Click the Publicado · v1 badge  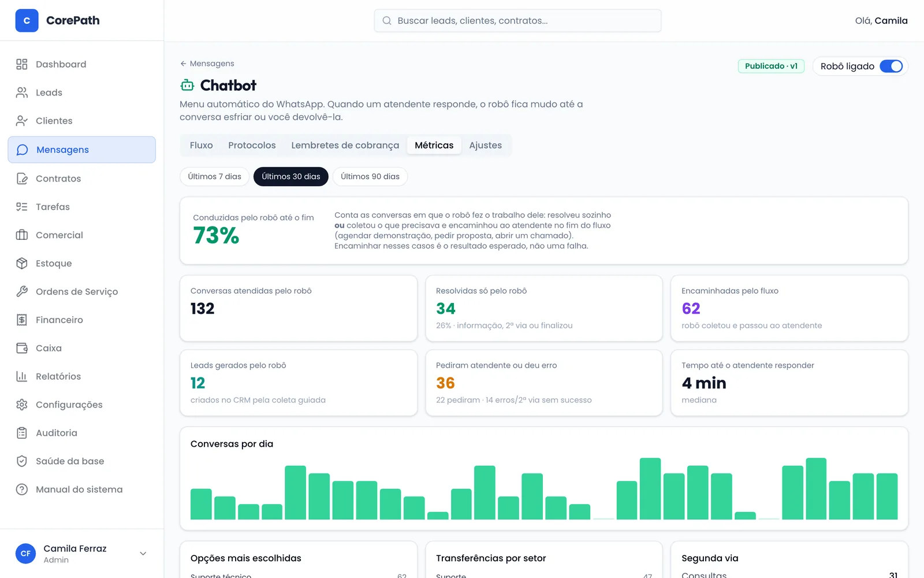[x=771, y=66]
